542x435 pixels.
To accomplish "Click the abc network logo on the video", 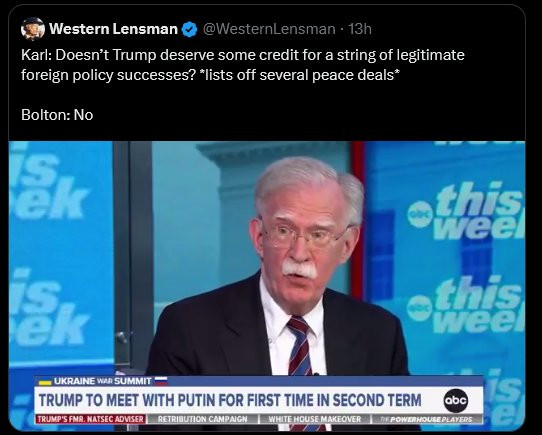I will 456,400.
